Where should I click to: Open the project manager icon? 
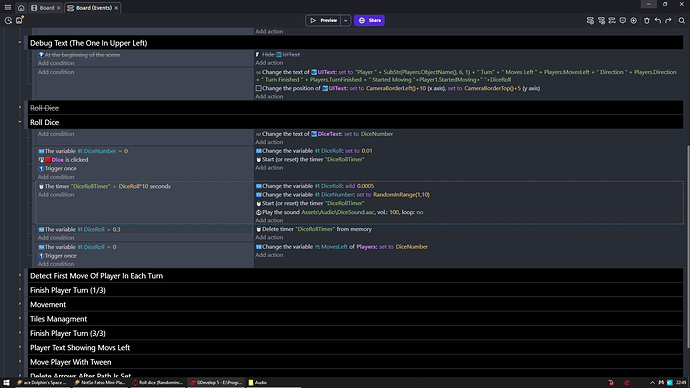click(8, 20)
